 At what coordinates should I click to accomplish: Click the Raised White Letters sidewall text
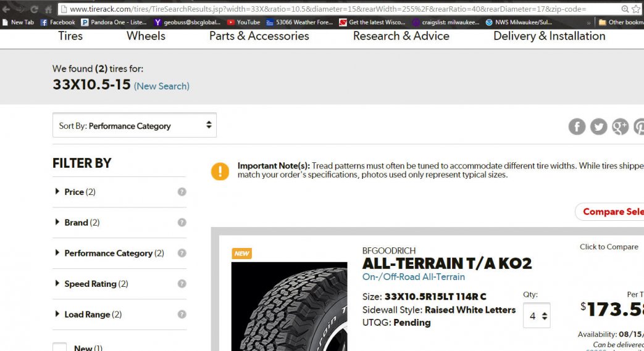(x=470, y=310)
